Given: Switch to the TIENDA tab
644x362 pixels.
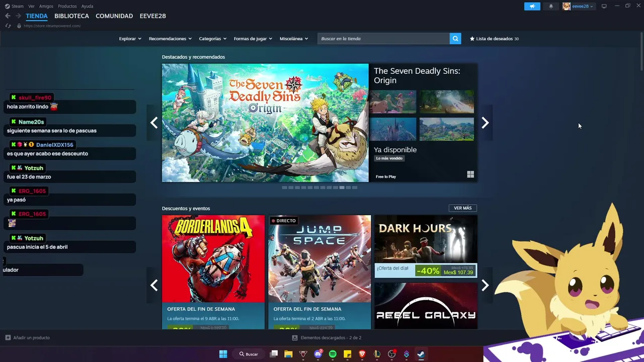Looking at the screenshot, I should pos(37,16).
